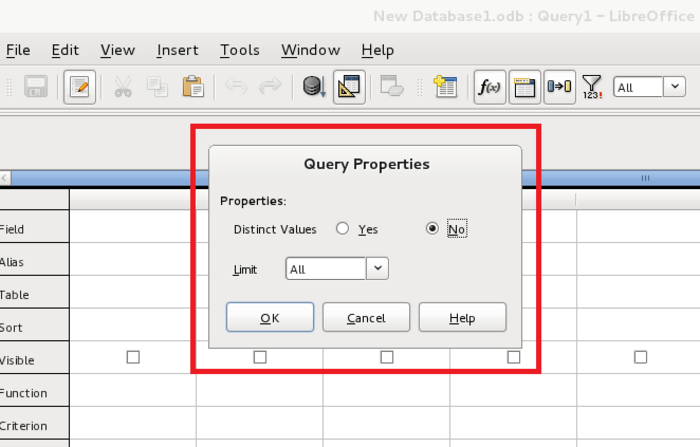Click the Cut scissors icon
This screenshot has width=700, height=447.
(123, 87)
